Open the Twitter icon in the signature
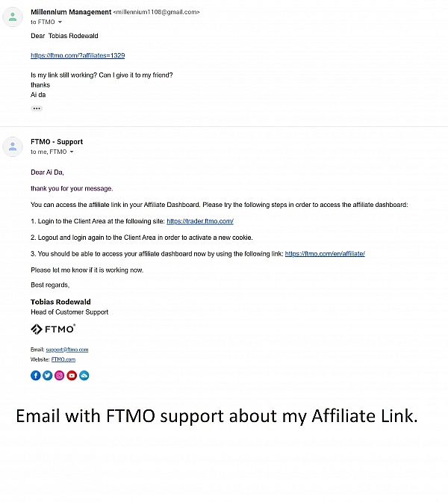 pyautogui.click(x=47, y=375)
